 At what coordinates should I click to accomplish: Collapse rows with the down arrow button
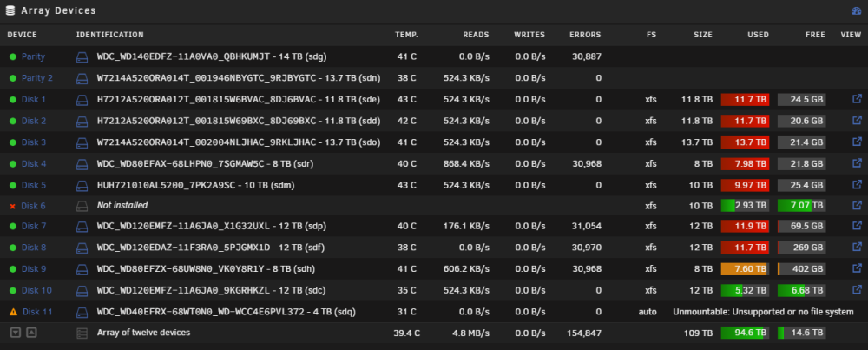(x=16, y=333)
